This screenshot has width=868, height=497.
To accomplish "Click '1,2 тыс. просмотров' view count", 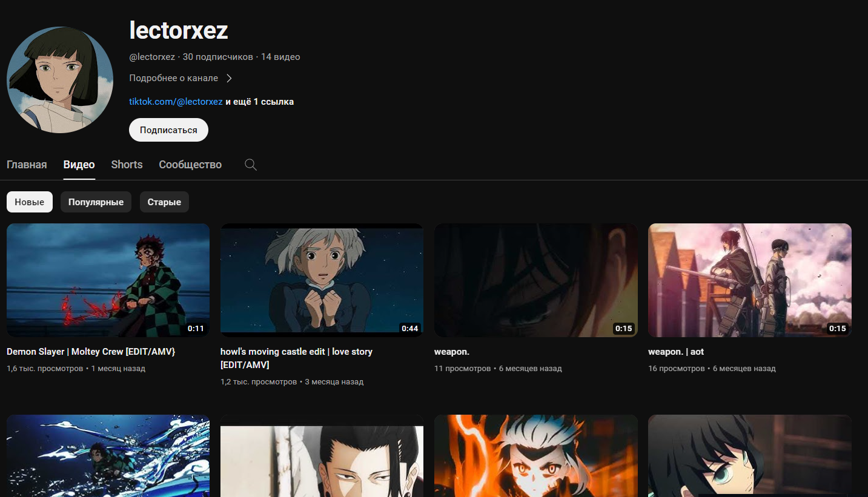I will (x=259, y=382).
